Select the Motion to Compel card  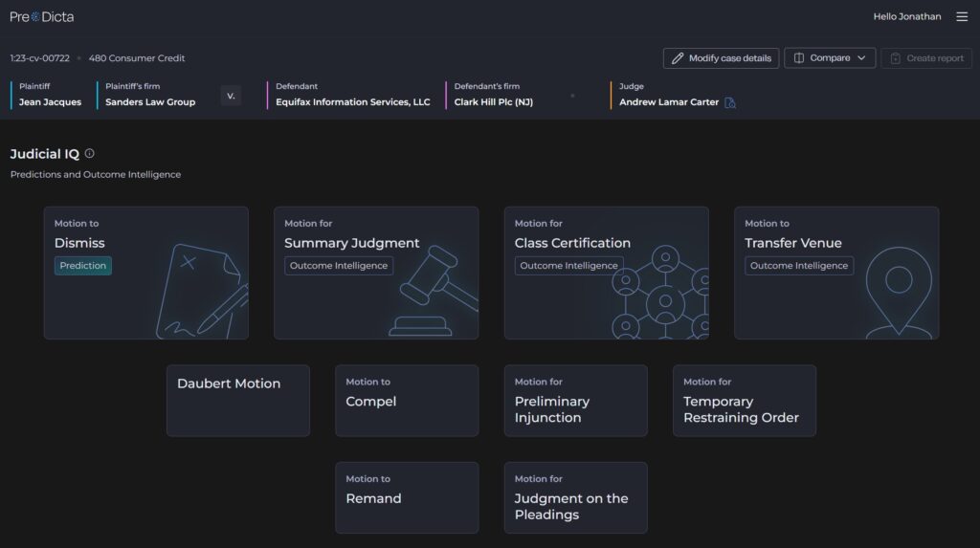(407, 401)
